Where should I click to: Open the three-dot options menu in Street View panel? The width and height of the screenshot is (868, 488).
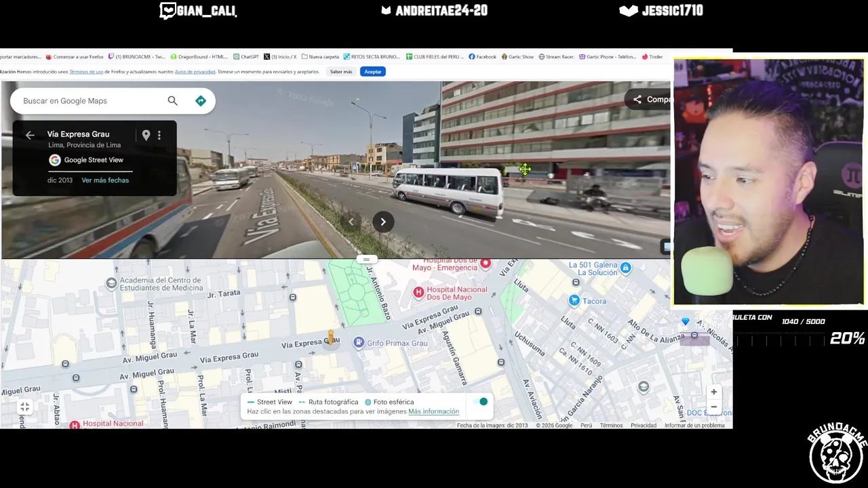tap(159, 135)
